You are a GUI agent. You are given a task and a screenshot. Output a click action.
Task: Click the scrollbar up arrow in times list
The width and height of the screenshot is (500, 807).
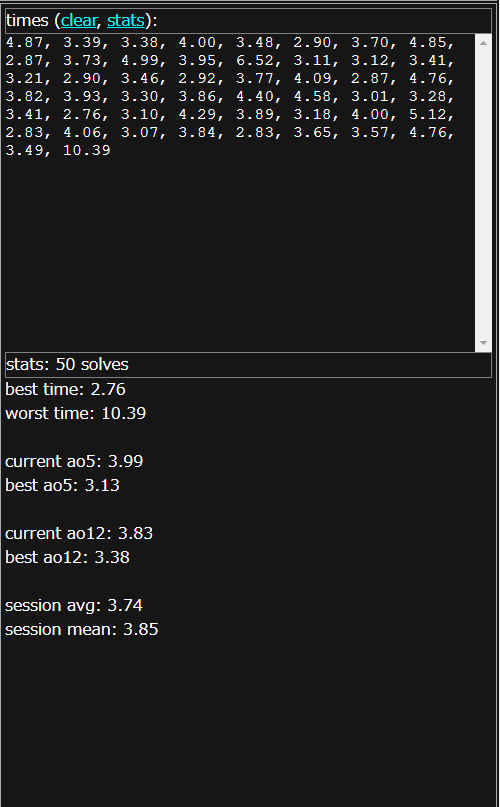[483, 43]
